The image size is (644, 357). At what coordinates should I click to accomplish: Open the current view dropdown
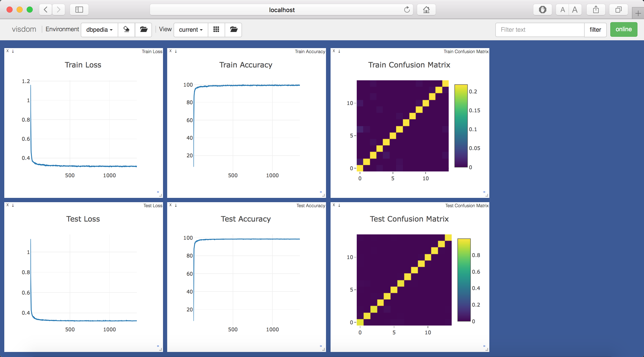[190, 29]
